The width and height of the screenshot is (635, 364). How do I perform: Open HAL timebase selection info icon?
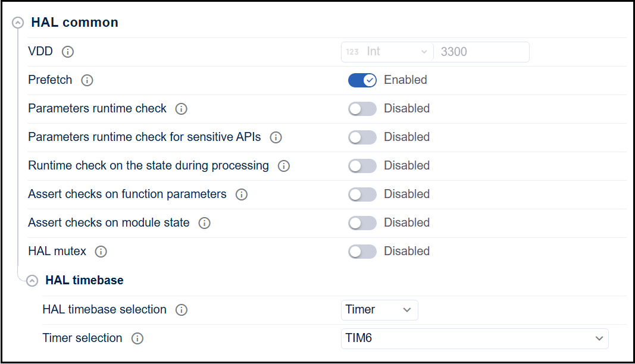182,310
